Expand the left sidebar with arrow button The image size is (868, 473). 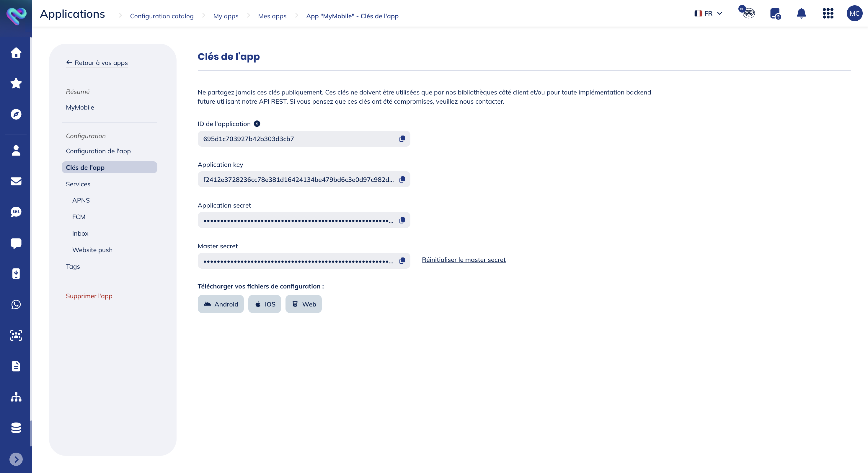pyautogui.click(x=16, y=459)
